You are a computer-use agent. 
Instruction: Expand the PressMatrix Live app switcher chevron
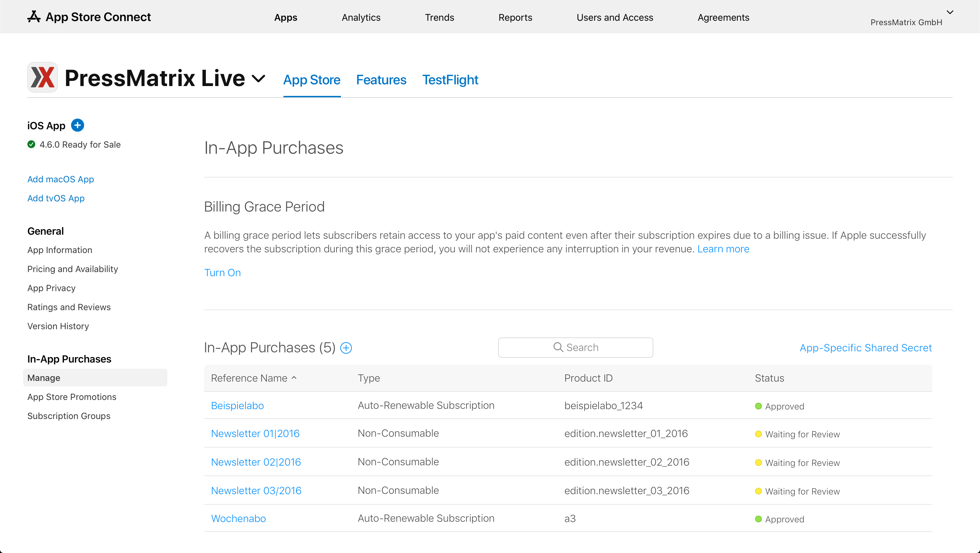(259, 79)
